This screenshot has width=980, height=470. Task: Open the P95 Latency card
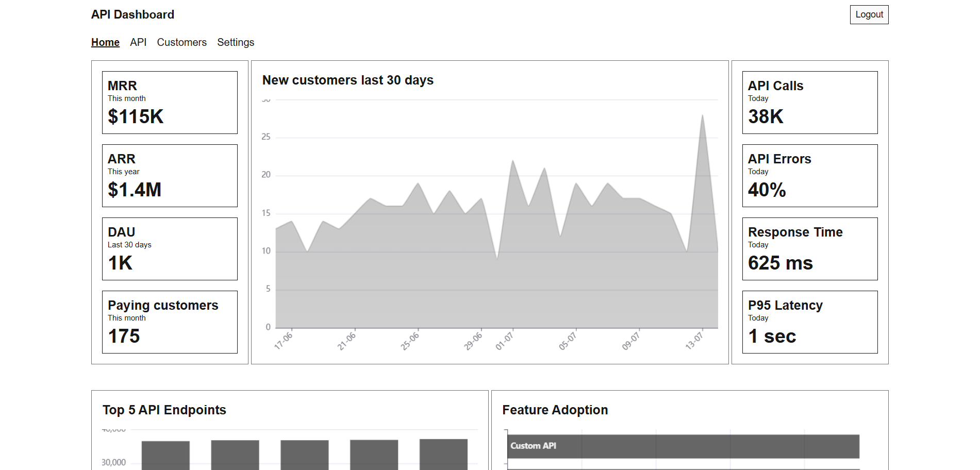point(809,322)
